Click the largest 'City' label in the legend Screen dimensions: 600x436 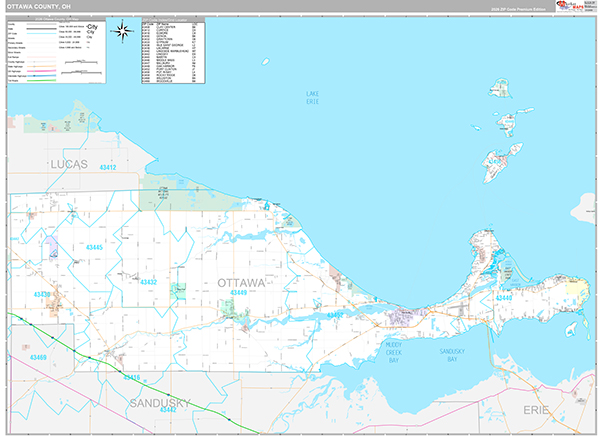point(93,24)
